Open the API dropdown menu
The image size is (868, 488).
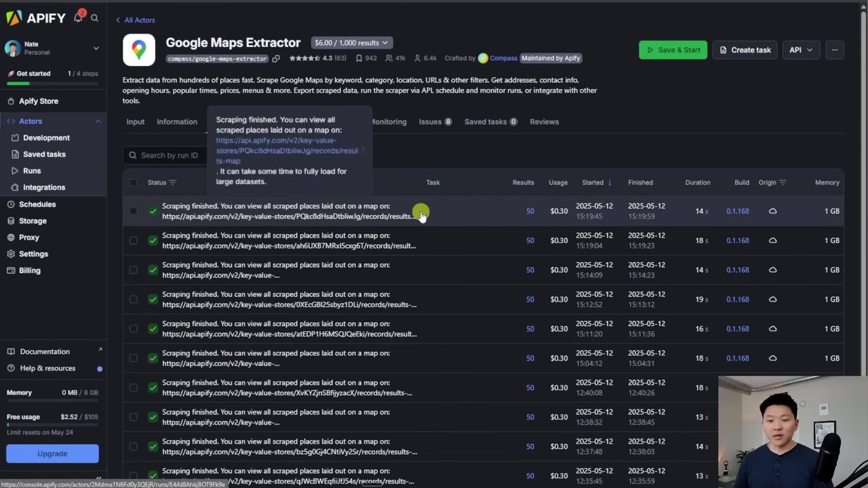[x=801, y=50]
